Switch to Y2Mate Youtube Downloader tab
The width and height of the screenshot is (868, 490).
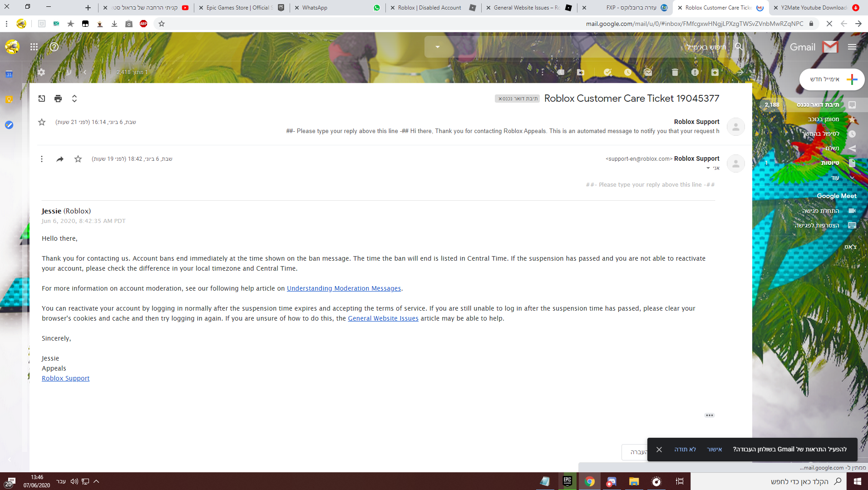(816, 8)
